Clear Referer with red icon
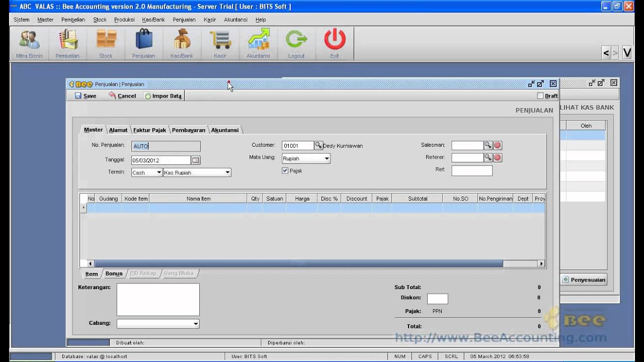The width and height of the screenshot is (644, 362). (x=498, y=157)
